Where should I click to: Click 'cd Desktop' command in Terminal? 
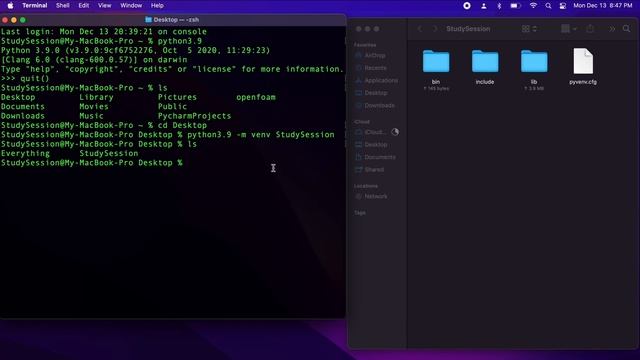pos(182,125)
